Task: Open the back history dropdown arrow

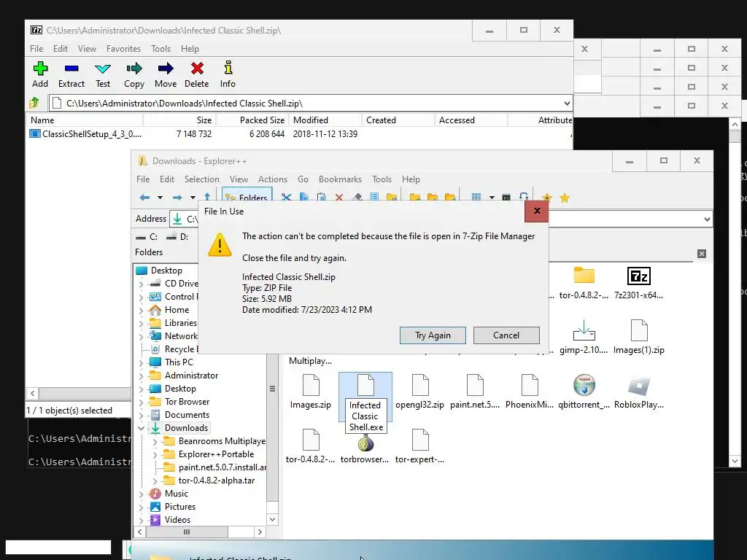Action: 160,197
